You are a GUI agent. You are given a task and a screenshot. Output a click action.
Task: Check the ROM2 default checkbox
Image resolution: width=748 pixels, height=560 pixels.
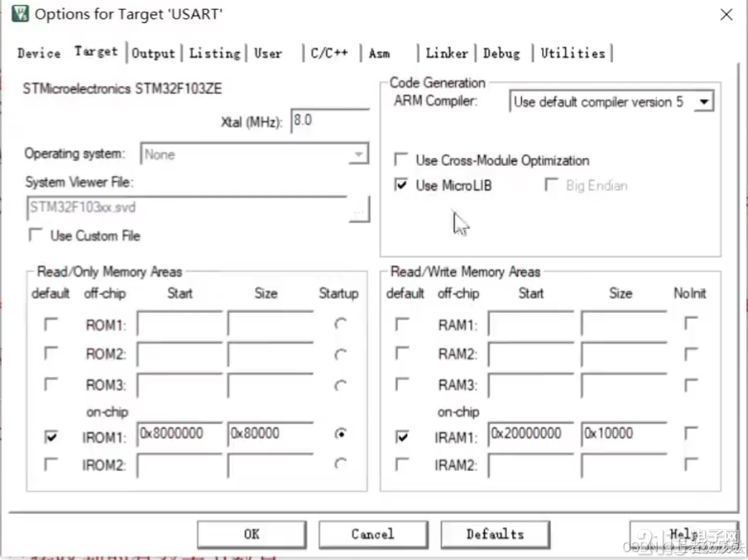pyautogui.click(x=51, y=353)
